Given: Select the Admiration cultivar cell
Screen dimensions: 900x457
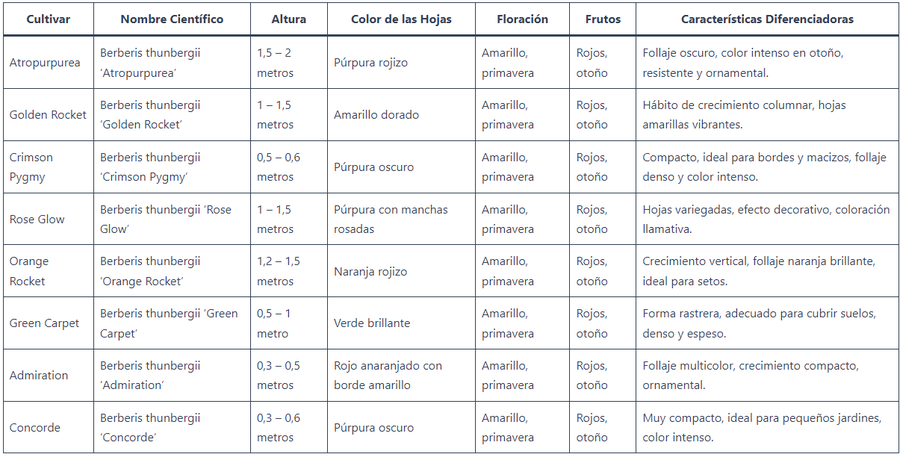Looking at the screenshot, I should 39,375.
